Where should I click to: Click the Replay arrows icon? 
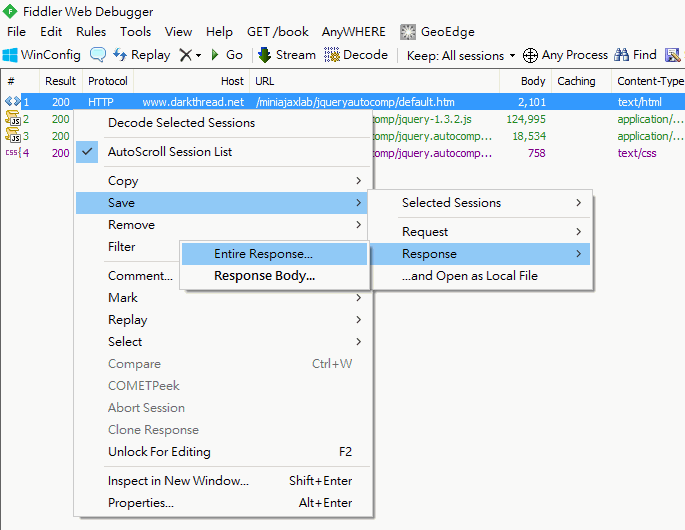coord(120,55)
